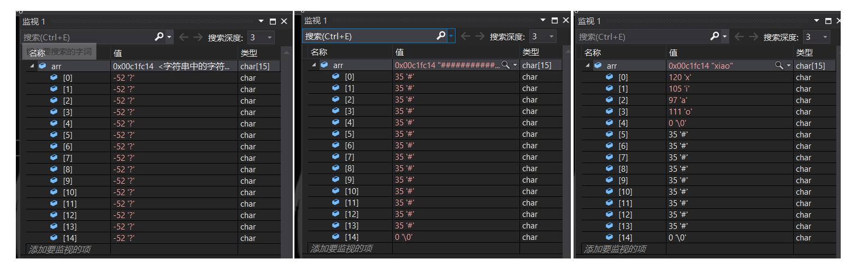Go to next search result in "xiao" watch window
The height and width of the screenshot is (277, 868).
(753, 37)
